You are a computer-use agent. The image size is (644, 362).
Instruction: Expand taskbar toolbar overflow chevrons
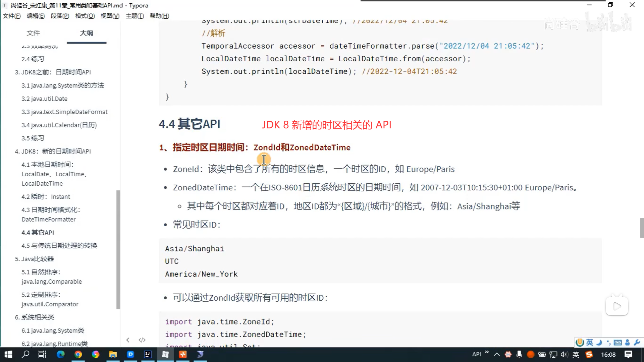tap(487, 352)
